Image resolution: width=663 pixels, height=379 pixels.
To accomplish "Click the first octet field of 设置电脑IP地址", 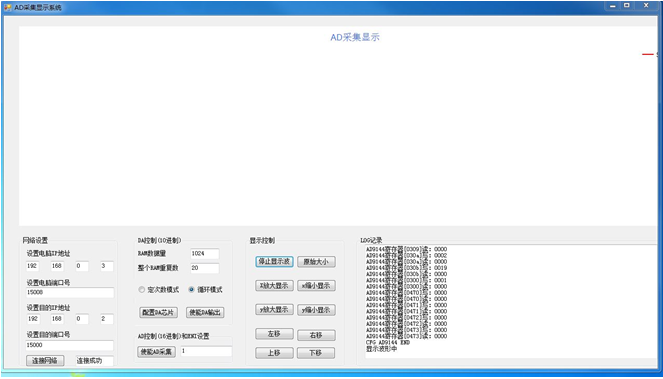I will pyautogui.click(x=33, y=266).
